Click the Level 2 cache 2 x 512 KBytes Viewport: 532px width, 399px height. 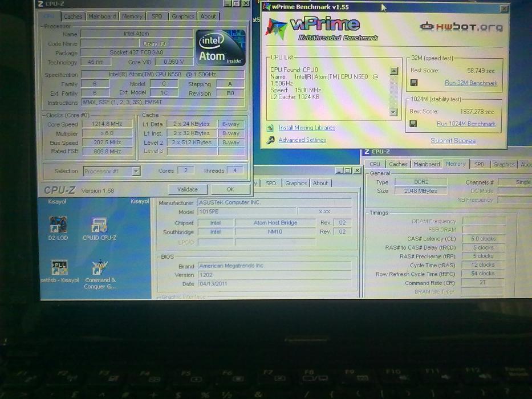192,142
